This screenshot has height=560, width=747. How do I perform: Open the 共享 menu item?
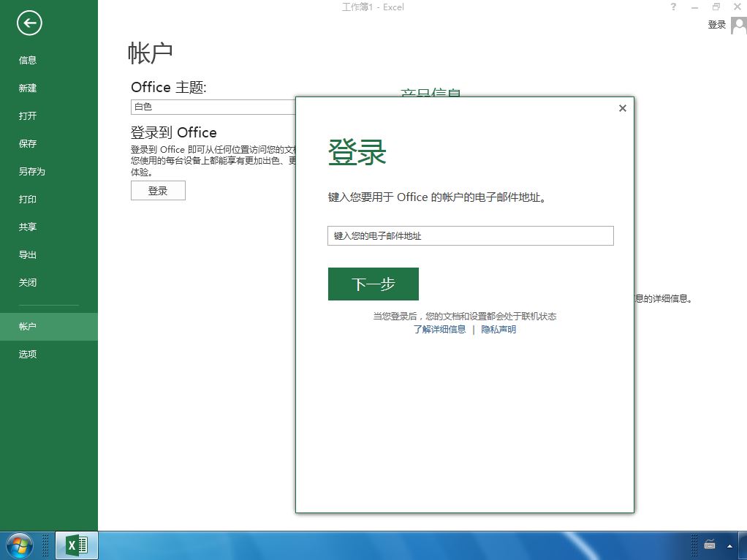28,227
